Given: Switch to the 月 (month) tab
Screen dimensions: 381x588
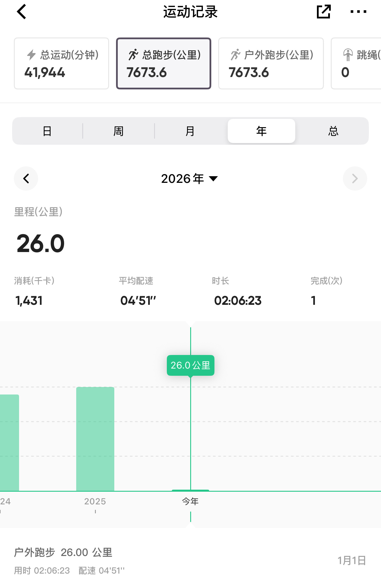Looking at the screenshot, I should point(190,131).
